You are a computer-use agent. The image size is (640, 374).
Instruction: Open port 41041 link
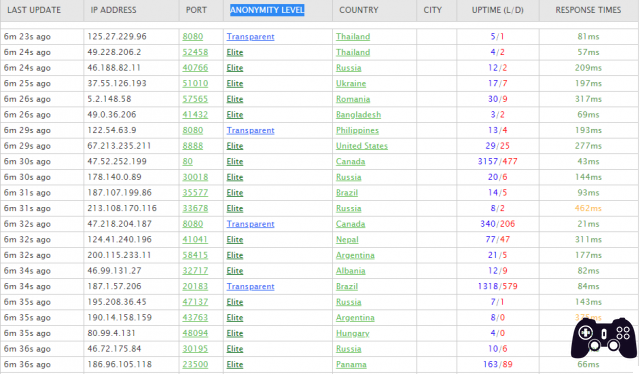pos(195,239)
